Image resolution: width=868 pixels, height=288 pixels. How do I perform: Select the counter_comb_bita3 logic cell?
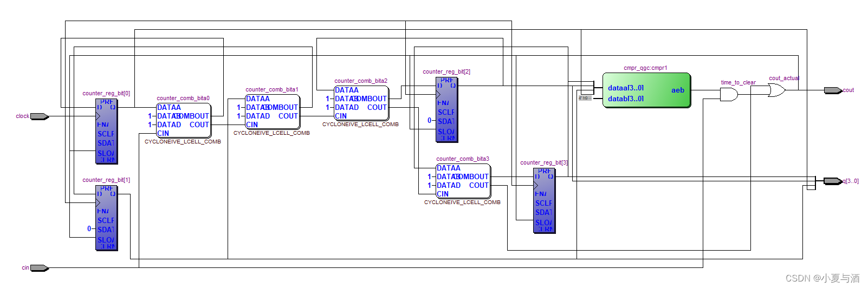463,181
